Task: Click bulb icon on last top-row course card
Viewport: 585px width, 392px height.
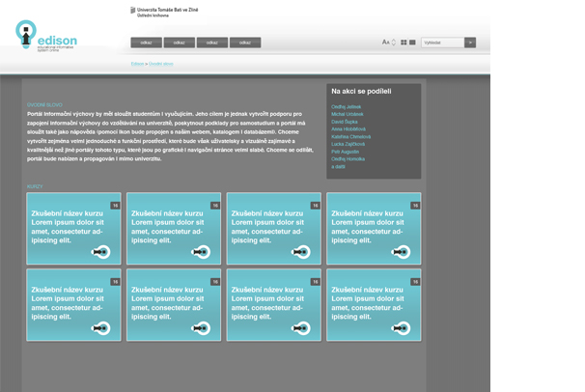Action: [x=401, y=252]
